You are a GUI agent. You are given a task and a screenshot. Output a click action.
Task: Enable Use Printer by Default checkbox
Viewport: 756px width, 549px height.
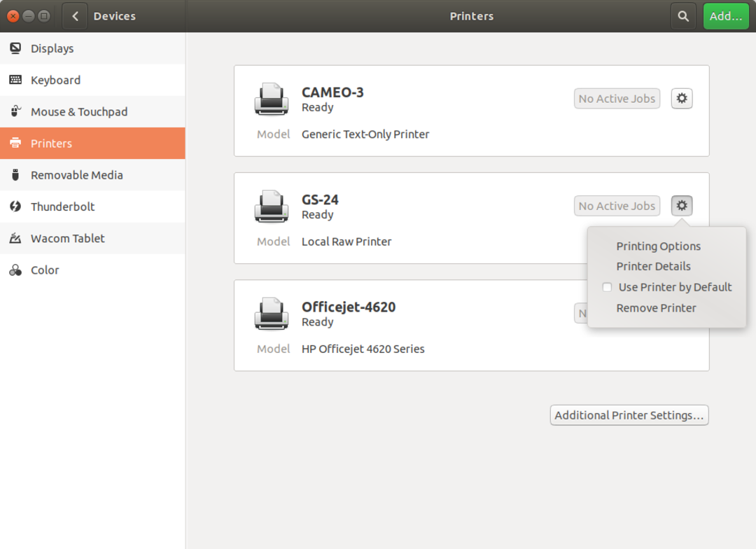[x=608, y=287]
